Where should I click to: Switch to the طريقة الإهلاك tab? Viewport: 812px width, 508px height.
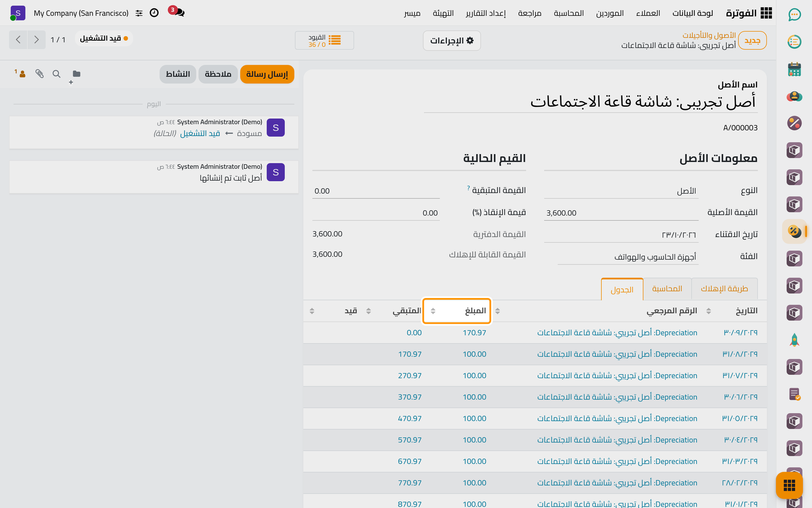[724, 289]
